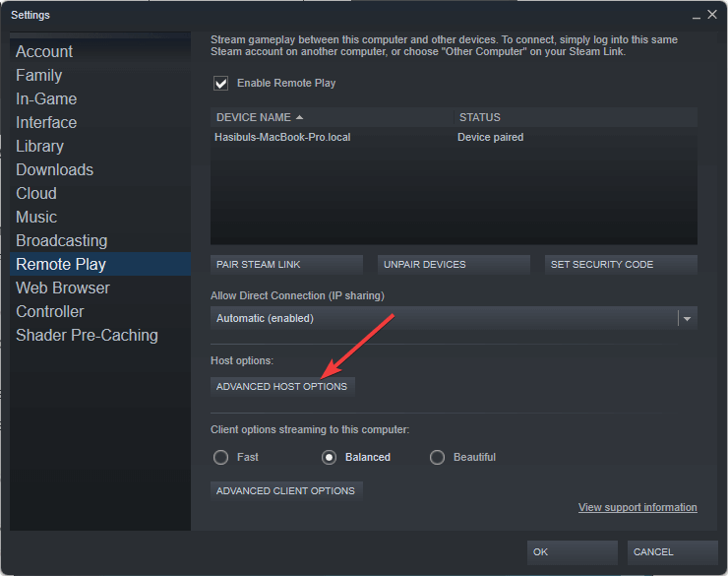Open Broadcasting settings
The image size is (728, 576).
99,240
